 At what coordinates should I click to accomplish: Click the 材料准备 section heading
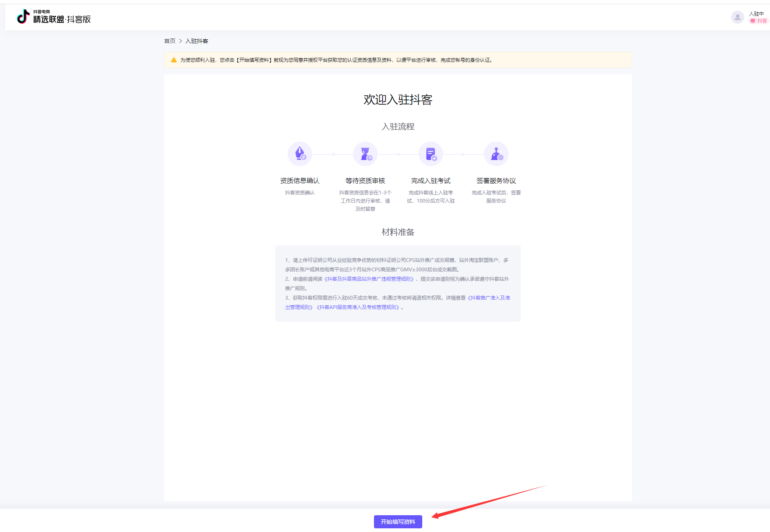tap(398, 232)
